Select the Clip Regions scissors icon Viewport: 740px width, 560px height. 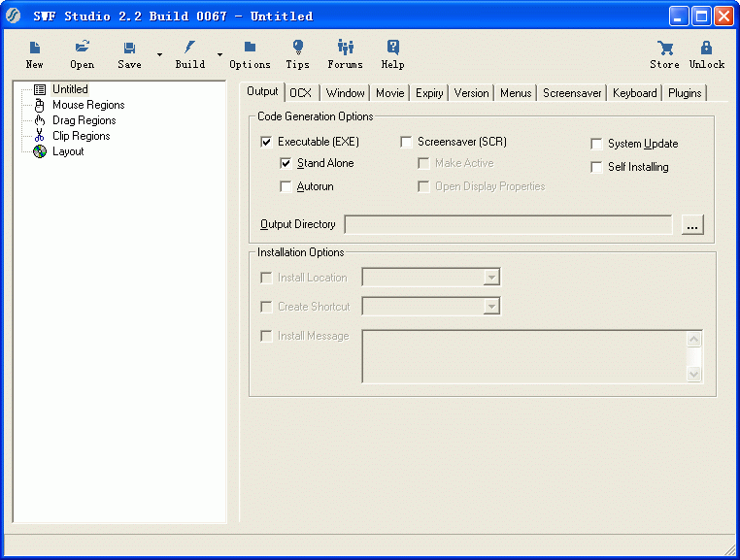tap(40, 136)
